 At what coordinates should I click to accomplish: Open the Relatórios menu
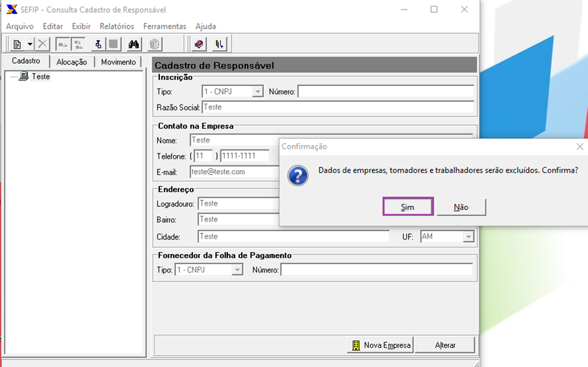point(117,26)
